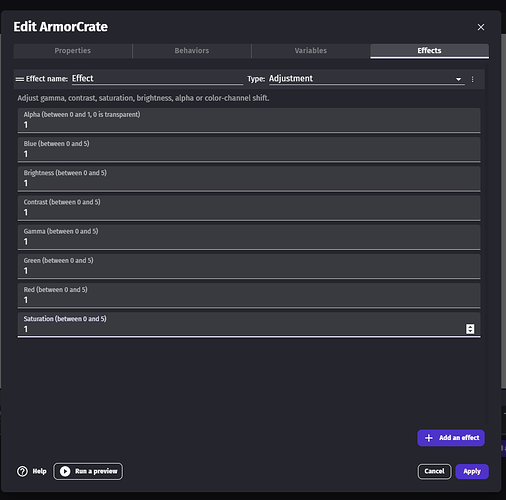Screen dimensions: 506x500
Task: Click the effect drag handle icon
Action: point(20,79)
